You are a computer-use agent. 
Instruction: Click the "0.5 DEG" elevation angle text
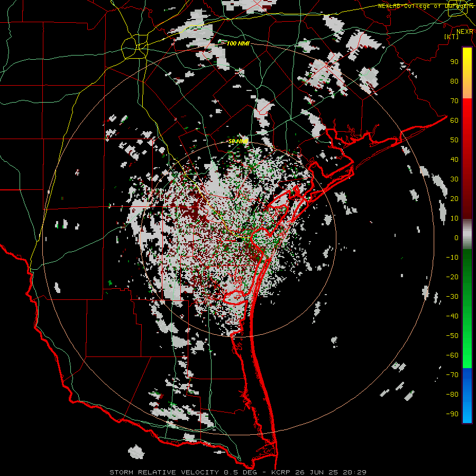pos(240,472)
